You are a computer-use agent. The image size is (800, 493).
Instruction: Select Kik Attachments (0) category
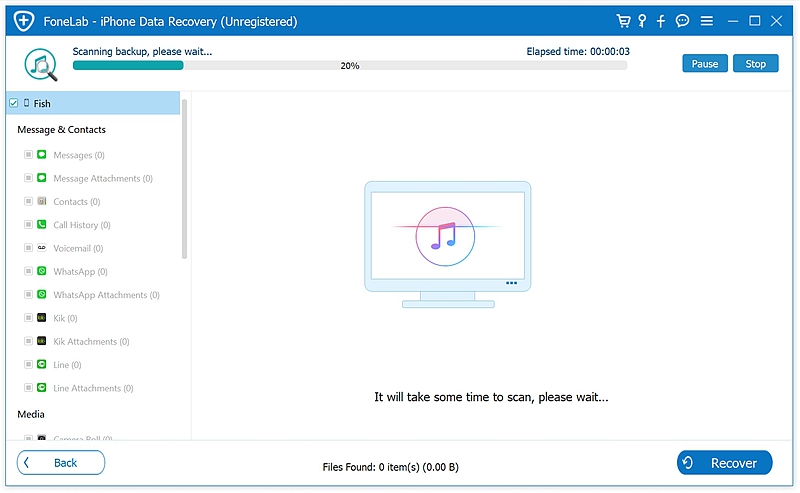tap(91, 341)
